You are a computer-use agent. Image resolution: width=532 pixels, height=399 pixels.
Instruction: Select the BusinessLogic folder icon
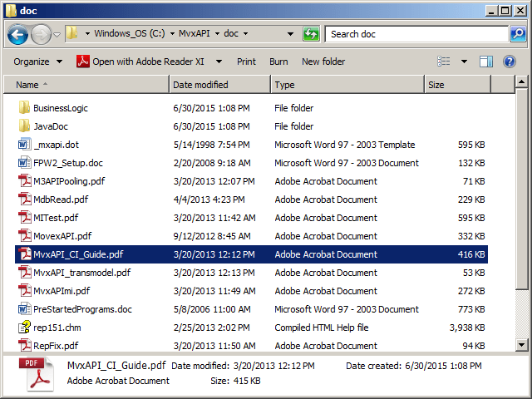click(24, 108)
